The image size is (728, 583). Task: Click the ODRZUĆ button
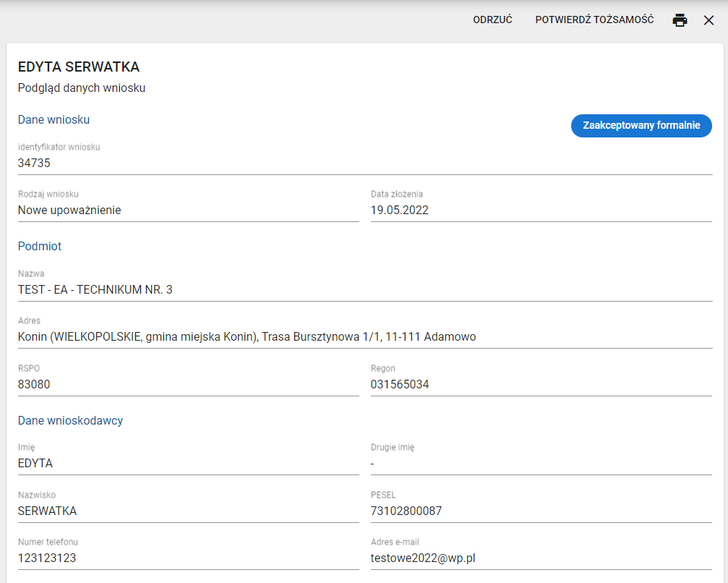click(x=492, y=20)
